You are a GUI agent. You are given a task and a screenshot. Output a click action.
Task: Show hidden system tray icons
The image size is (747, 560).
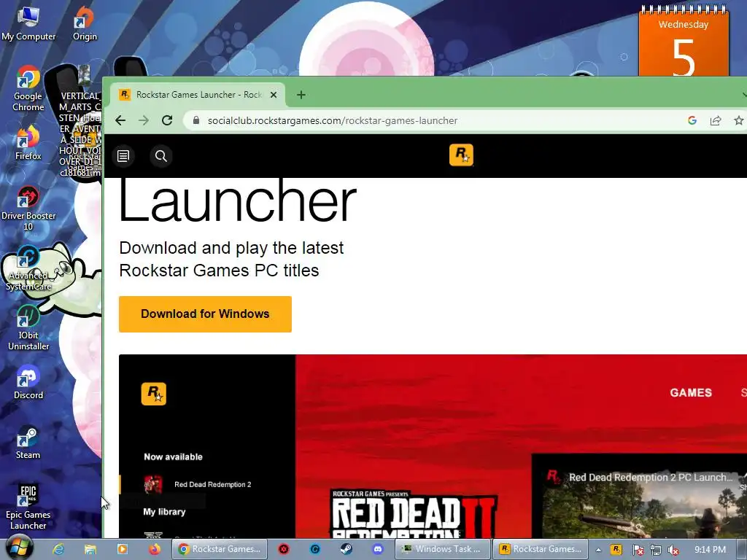click(598, 550)
